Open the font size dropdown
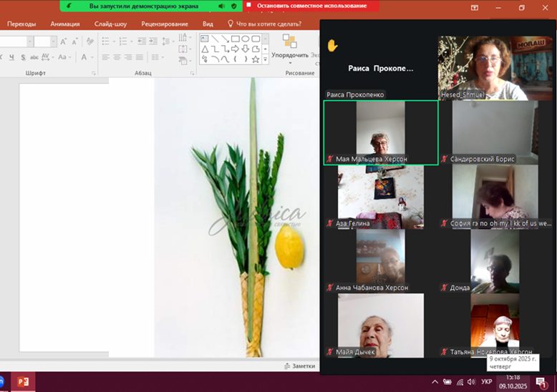 [53, 41]
